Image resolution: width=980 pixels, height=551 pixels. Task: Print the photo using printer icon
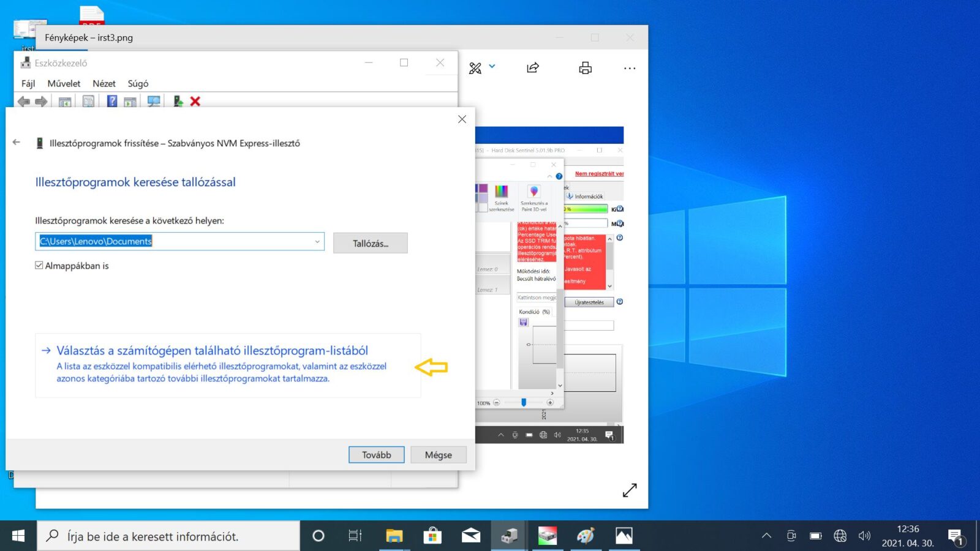585,68
